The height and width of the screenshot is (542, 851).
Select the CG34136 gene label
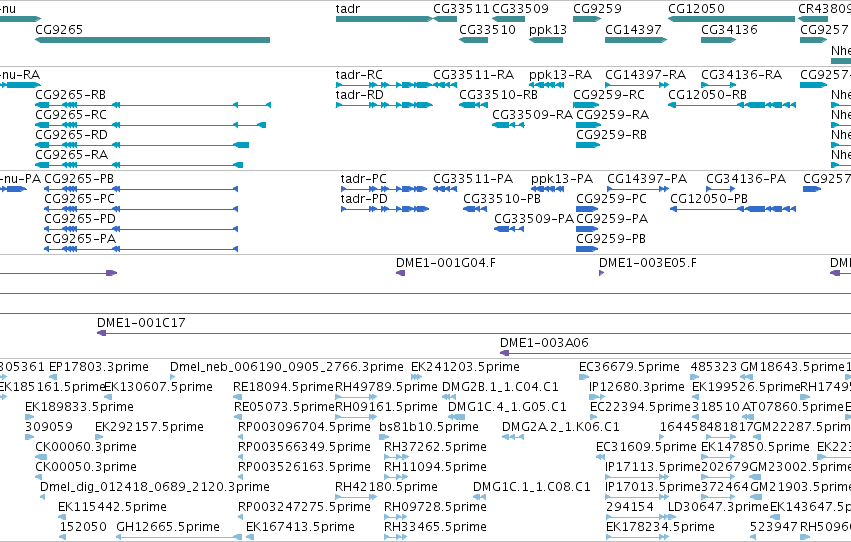(729, 30)
